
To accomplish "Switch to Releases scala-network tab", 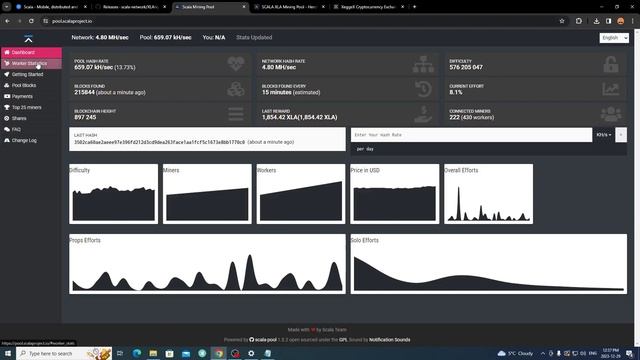I will (x=131, y=7).
